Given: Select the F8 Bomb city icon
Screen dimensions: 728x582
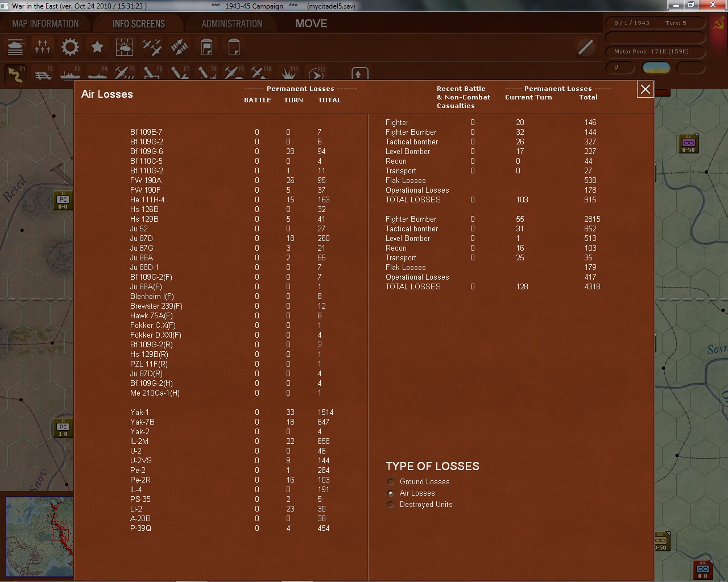Looking at the screenshot, I should pos(206,74).
